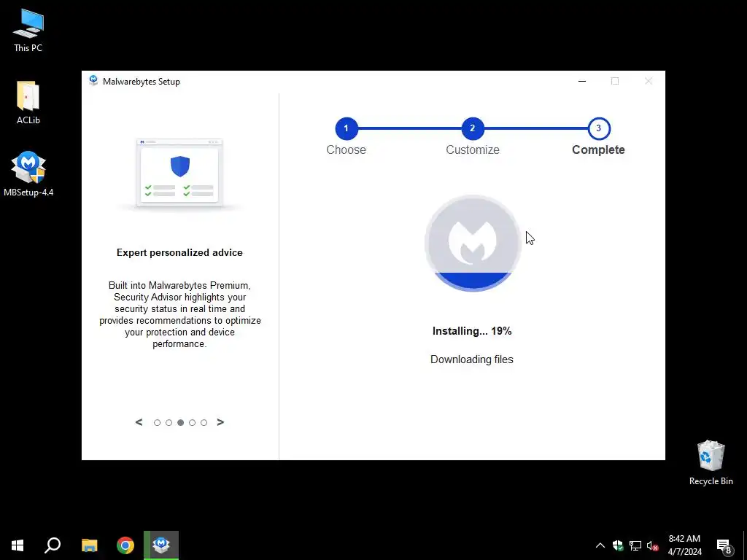Open the Windows Start menu
The height and width of the screenshot is (560, 747).
point(18,545)
